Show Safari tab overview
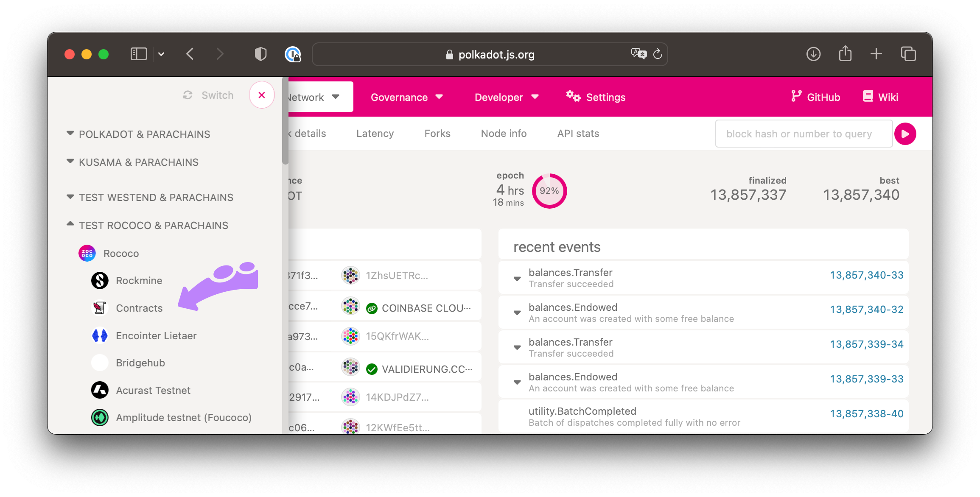Screen dimensions: 980x497 tap(908, 54)
